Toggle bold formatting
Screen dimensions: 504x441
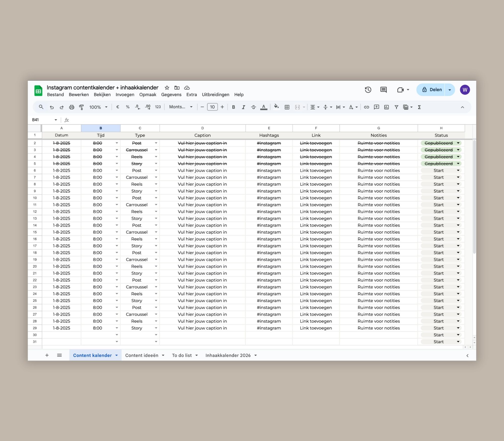(x=233, y=107)
